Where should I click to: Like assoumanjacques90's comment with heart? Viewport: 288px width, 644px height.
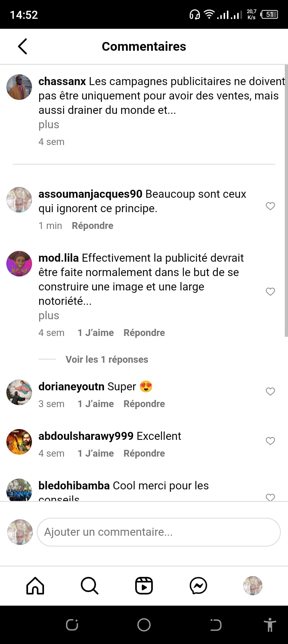coord(270,206)
